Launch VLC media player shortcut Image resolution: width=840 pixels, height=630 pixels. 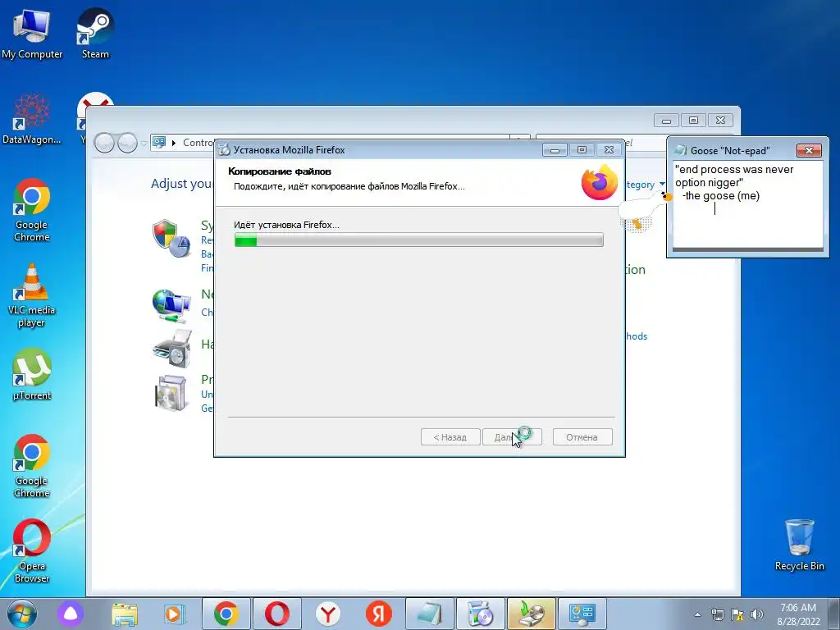tap(32, 295)
